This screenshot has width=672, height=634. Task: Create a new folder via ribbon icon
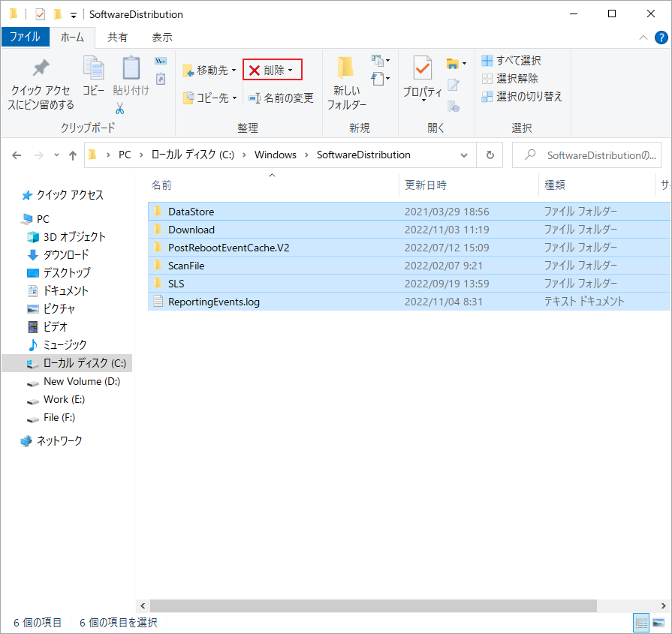[346, 69]
